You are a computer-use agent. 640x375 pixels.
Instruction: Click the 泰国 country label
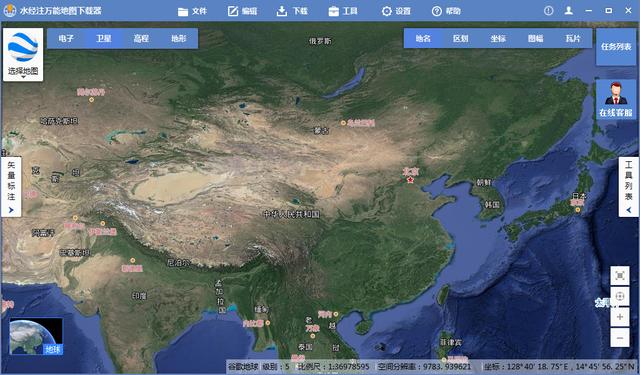(305, 347)
